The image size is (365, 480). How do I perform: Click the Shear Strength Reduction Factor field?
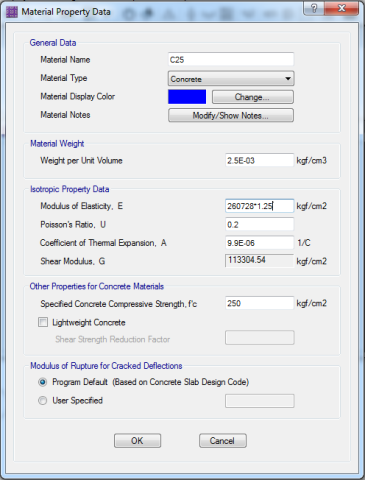260,338
